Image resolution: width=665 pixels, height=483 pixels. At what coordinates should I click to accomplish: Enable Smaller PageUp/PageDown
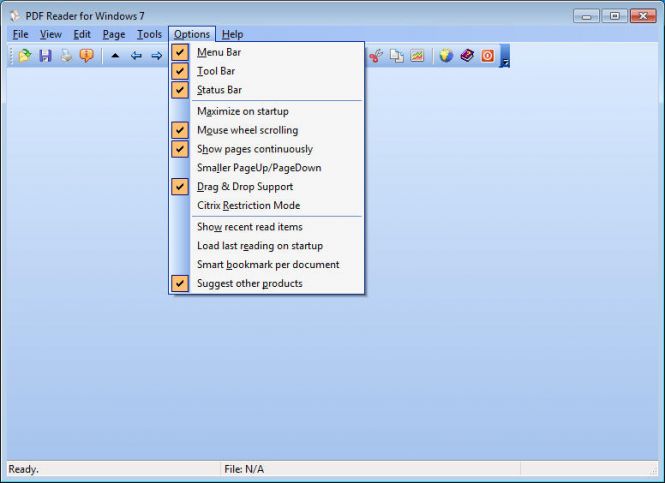(x=266, y=168)
